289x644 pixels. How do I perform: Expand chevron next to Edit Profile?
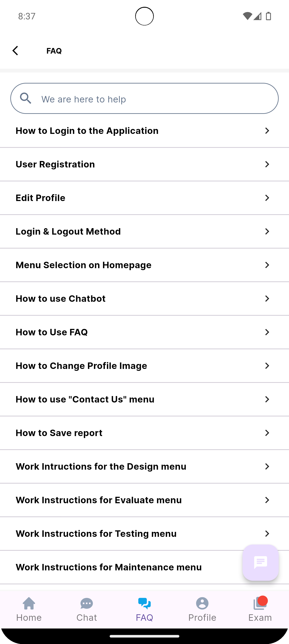pyautogui.click(x=267, y=198)
